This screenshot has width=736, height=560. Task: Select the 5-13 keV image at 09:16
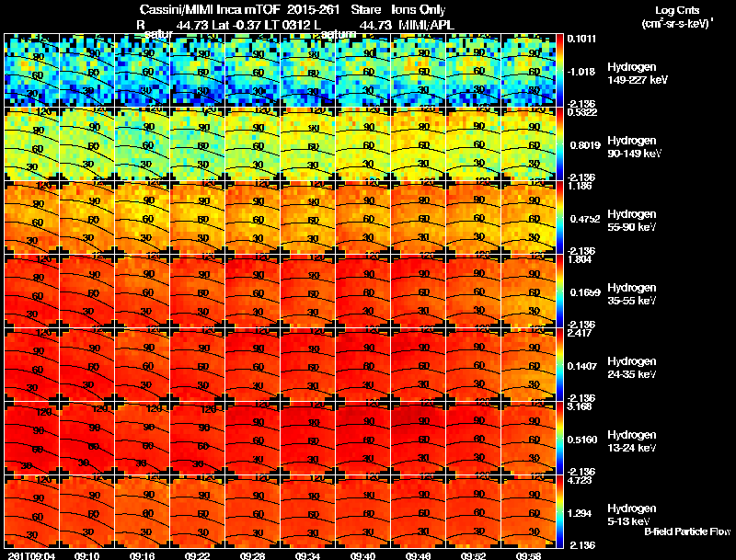(x=142, y=512)
